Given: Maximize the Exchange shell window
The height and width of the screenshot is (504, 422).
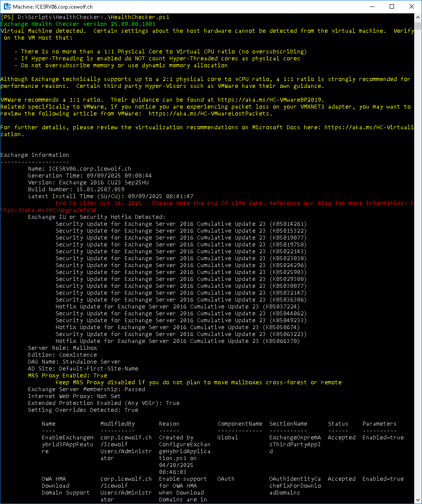Looking at the screenshot, I should 392,7.
